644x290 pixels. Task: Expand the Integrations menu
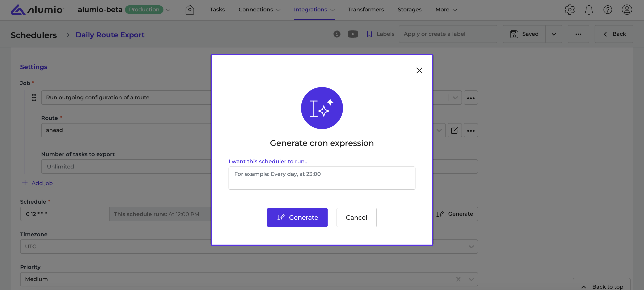(x=314, y=9)
